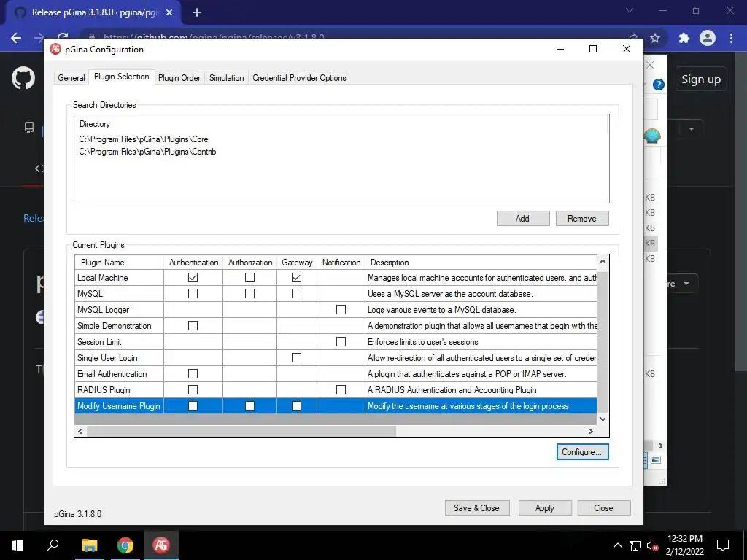Check Session Limit Notification checkbox
The height and width of the screenshot is (560, 747).
(341, 341)
